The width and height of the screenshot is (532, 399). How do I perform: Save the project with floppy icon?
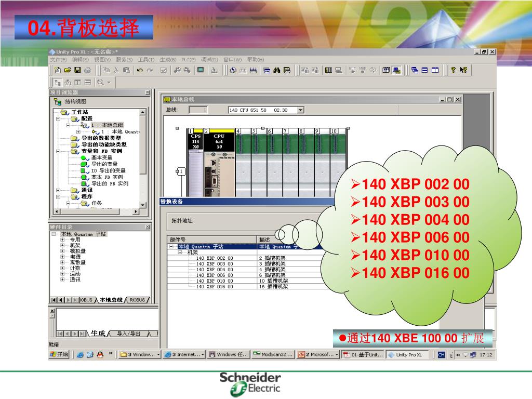tap(78, 70)
